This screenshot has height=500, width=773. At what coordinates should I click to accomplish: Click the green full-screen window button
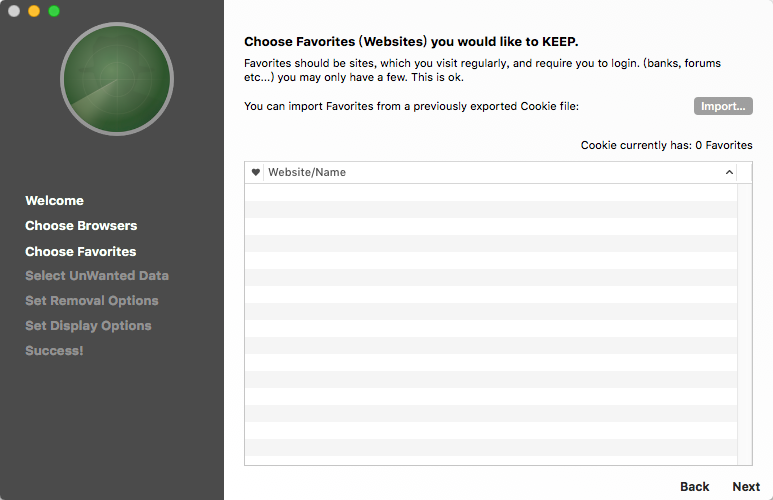coord(54,11)
